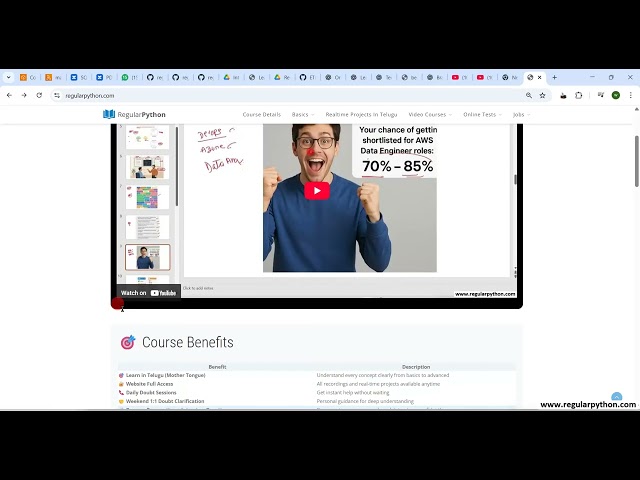Expand the Online Tests dropdown

pyautogui.click(x=481, y=114)
